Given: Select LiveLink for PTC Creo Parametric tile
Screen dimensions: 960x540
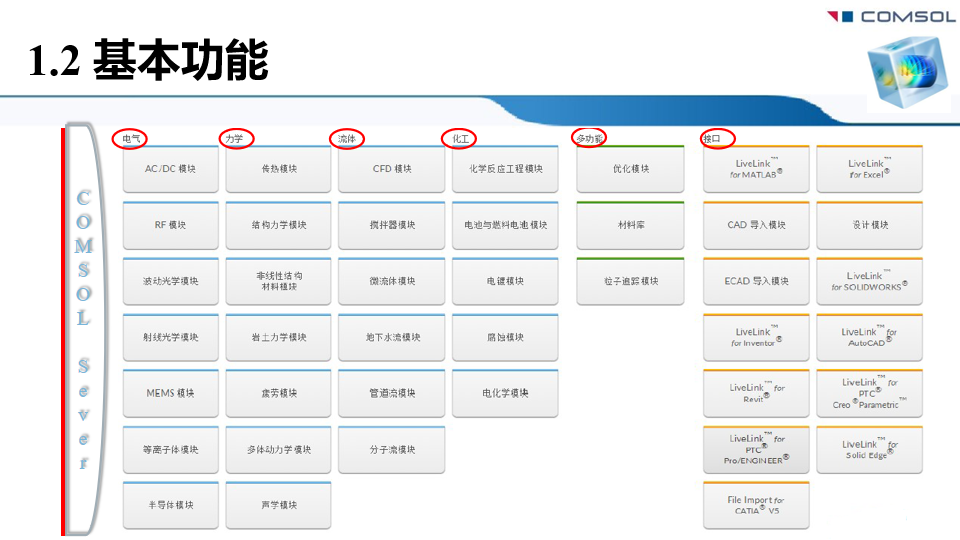Looking at the screenshot, I should tap(869, 393).
